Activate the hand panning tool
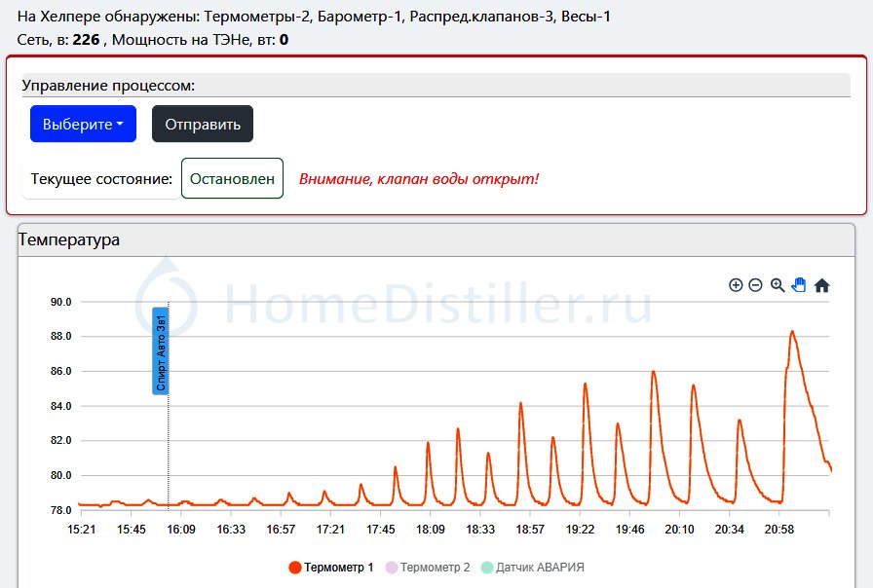Screen dimensions: 873x588 click(799, 285)
